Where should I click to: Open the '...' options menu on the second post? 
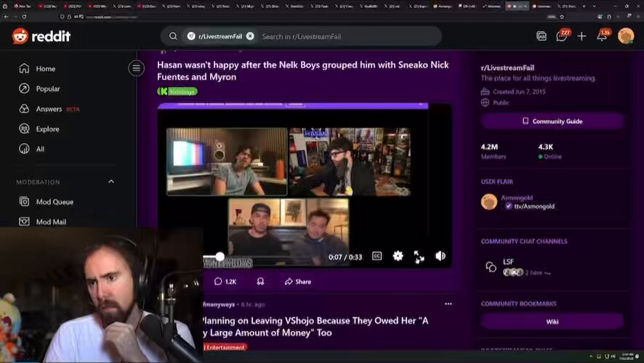pyautogui.click(x=448, y=304)
